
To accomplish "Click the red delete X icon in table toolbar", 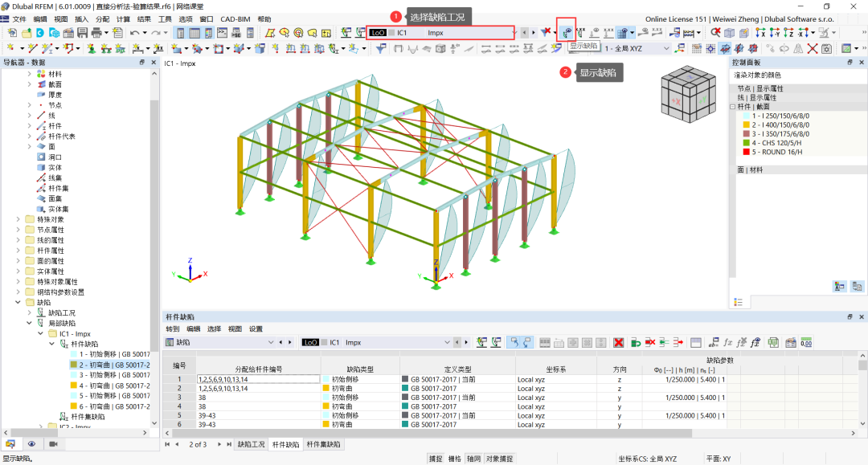I will [618, 343].
